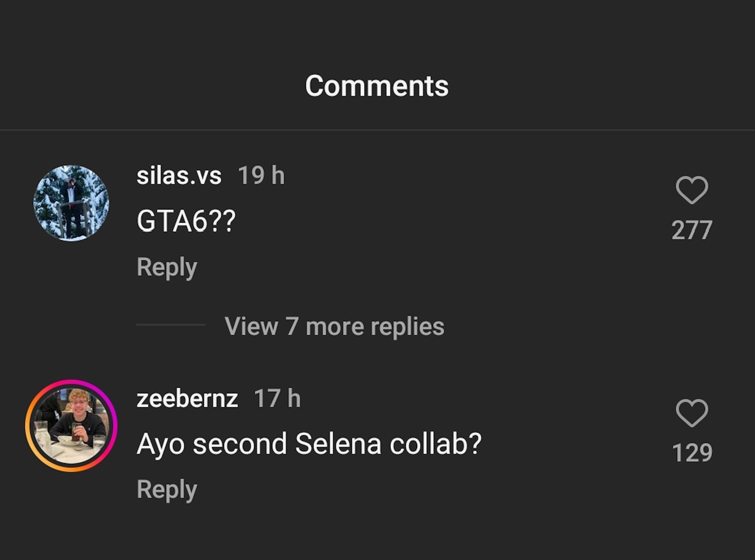Viewport: 755px width, 560px height.
Task: Select the "Ayo second Selena collab?" text
Action: click(x=308, y=443)
